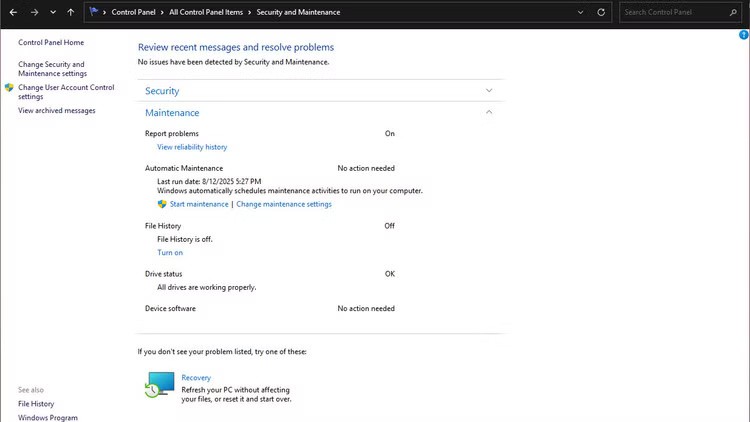750x422 pixels.
Task: Click the blue Help question mark icon
Action: click(743, 35)
